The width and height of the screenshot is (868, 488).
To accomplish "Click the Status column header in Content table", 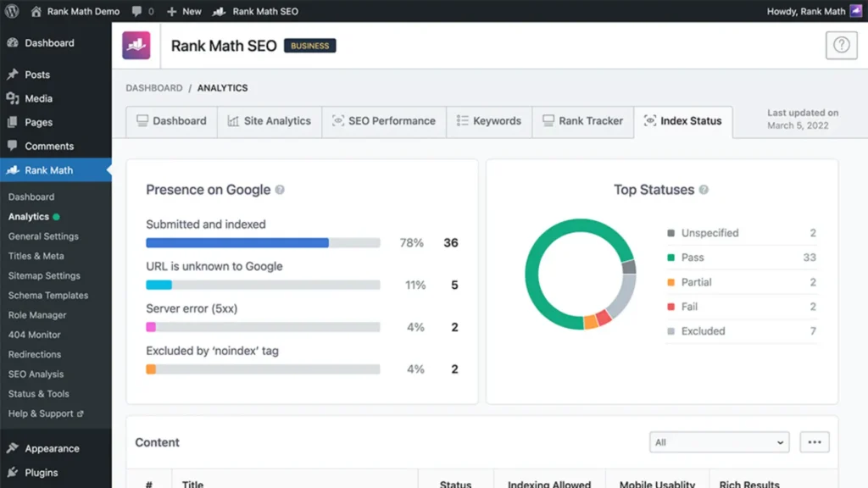I will coord(455,484).
